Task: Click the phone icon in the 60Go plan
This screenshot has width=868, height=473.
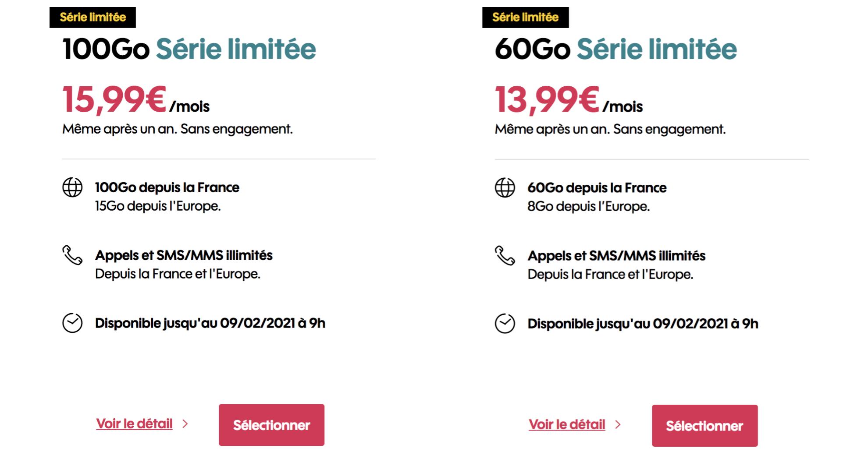Action: pyautogui.click(x=505, y=255)
